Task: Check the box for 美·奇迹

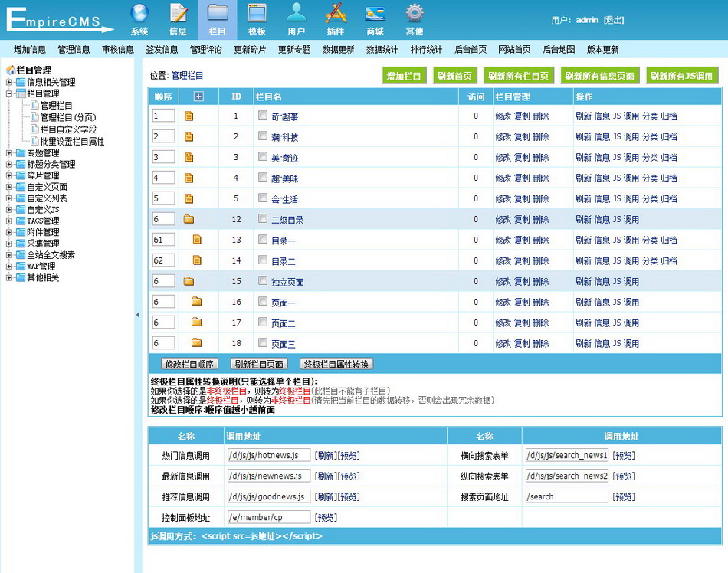Action: 263,156
